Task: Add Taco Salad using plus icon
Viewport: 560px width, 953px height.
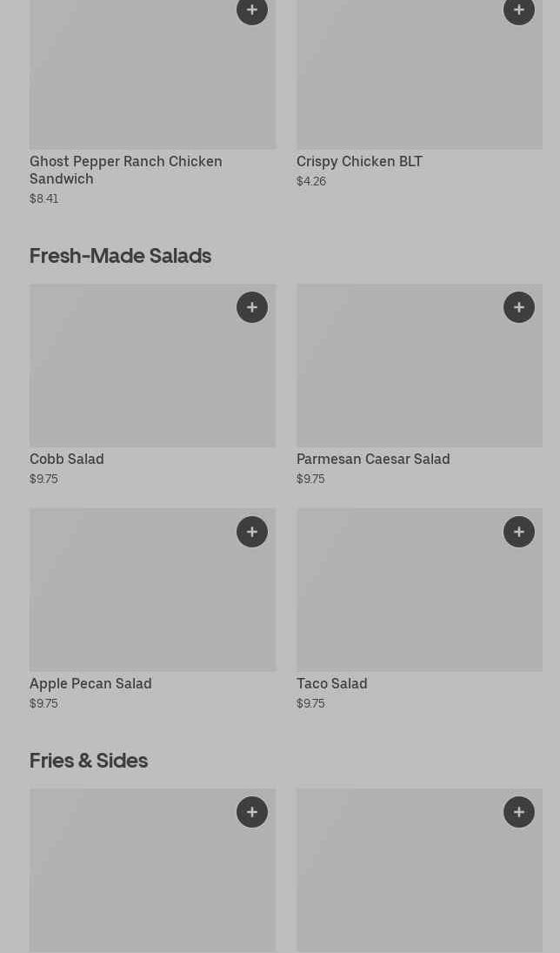Action: 518,532
